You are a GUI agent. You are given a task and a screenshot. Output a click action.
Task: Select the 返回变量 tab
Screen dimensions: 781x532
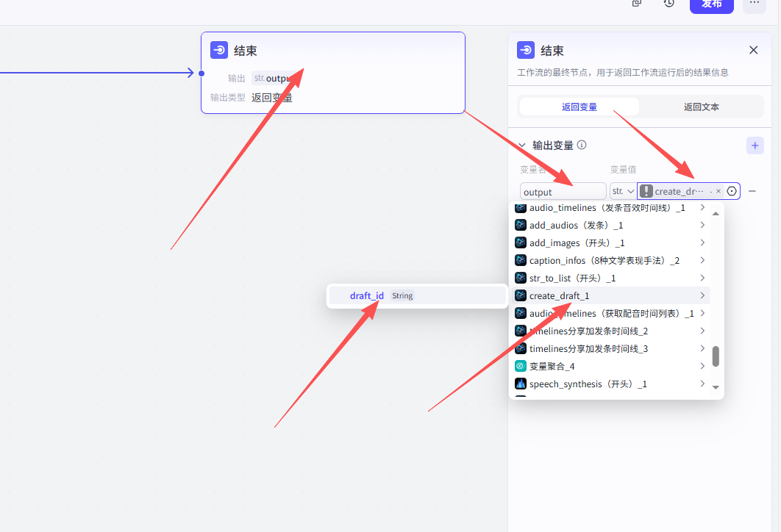(x=579, y=107)
